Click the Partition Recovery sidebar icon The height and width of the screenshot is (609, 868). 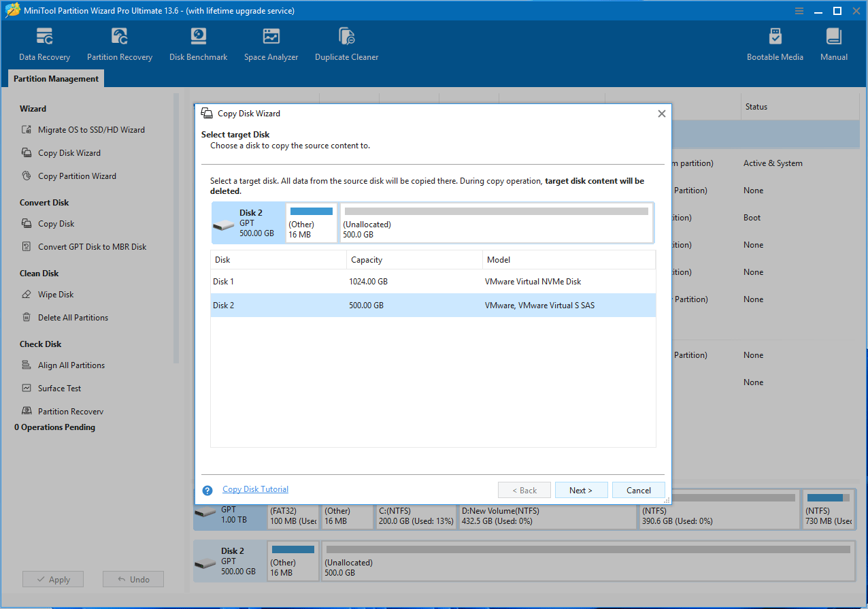click(x=27, y=412)
